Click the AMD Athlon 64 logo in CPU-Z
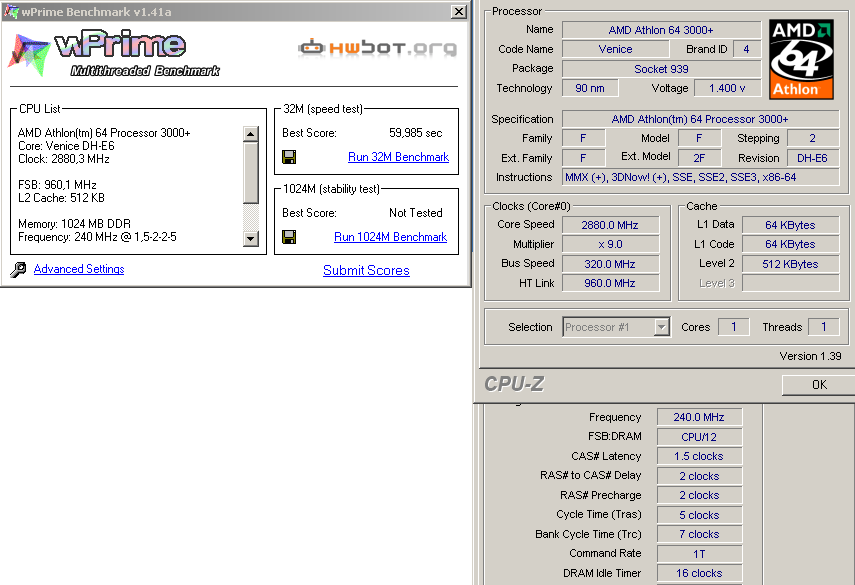855x585 pixels. click(801, 59)
